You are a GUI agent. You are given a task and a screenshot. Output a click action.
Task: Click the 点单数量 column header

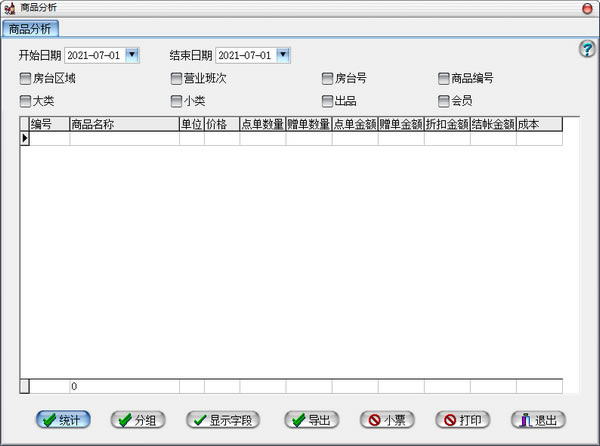262,125
